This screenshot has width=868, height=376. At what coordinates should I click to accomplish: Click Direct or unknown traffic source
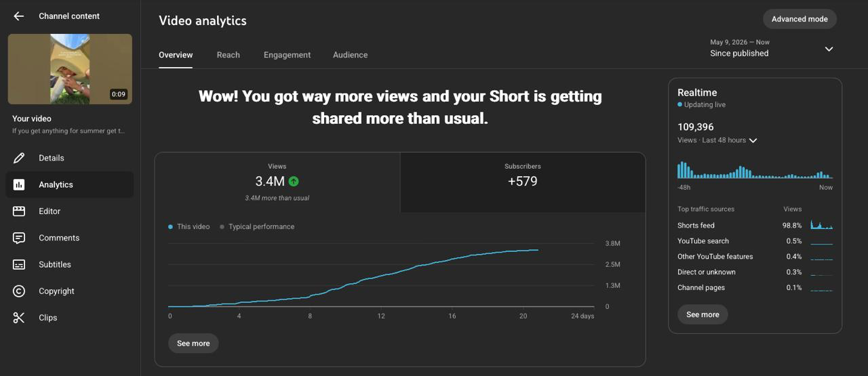point(755,272)
